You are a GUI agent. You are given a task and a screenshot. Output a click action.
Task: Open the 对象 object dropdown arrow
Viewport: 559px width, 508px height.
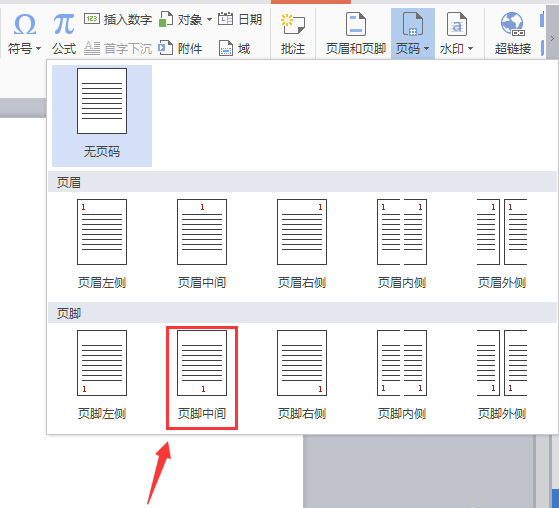(x=209, y=19)
